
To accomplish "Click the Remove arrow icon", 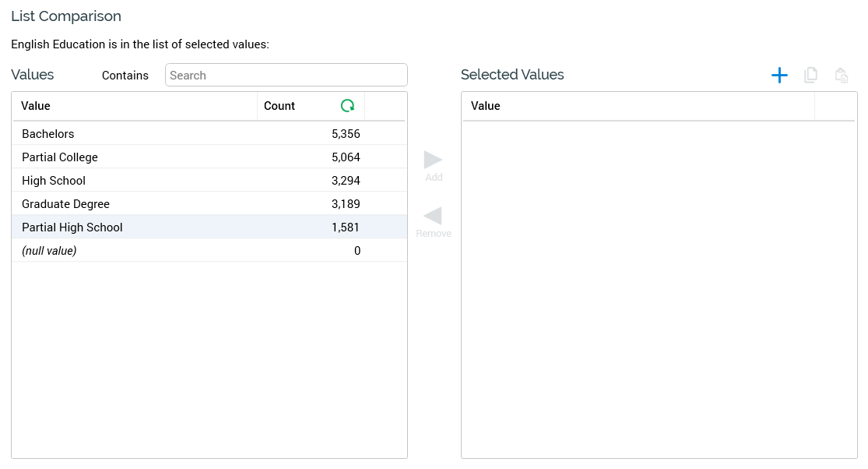I will (x=433, y=216).
